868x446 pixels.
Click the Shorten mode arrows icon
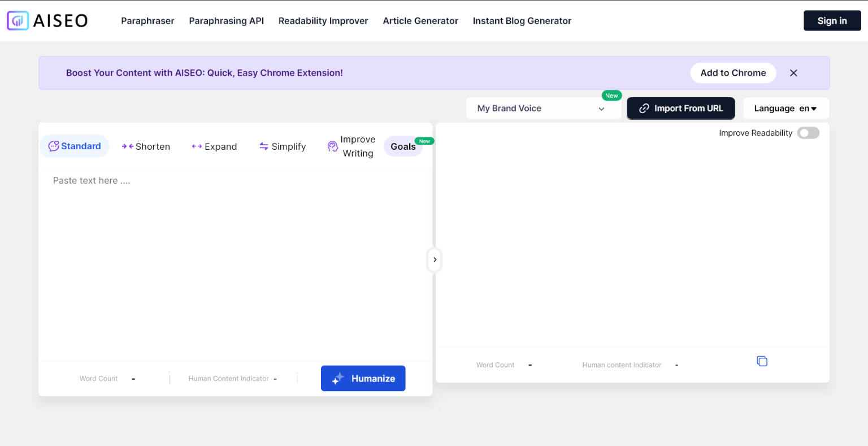click(x=127, y=146)
